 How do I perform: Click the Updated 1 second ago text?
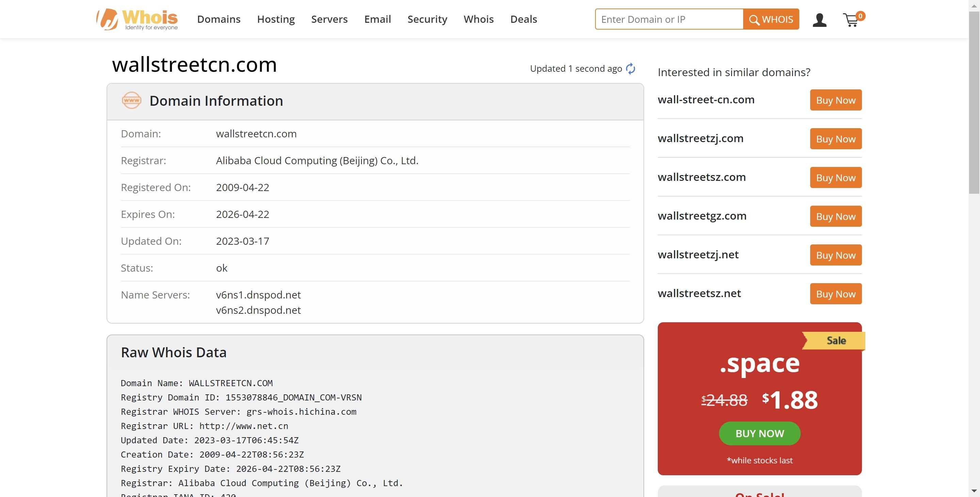click(576, 69)
